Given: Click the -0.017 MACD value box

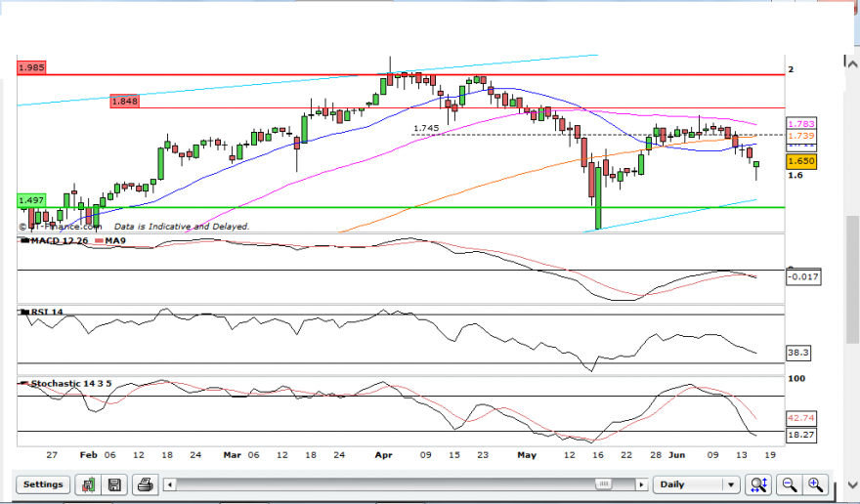Looking at the screenshot, I should (803, 277).
